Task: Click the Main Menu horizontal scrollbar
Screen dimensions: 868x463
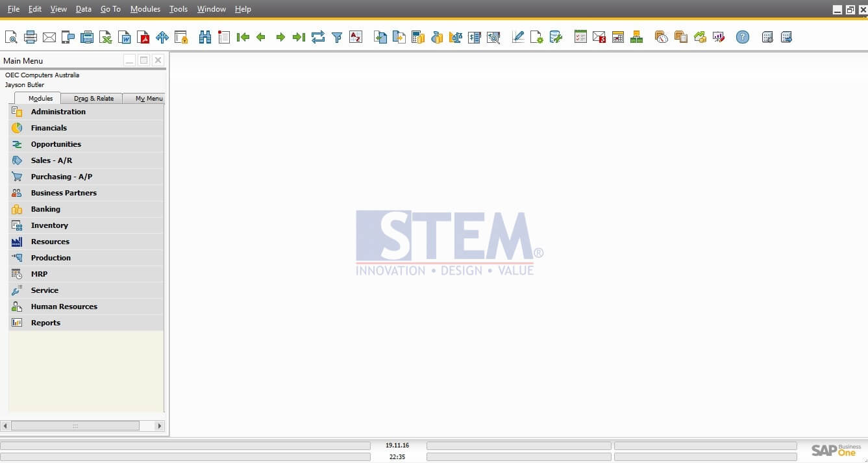Action: 75,426
